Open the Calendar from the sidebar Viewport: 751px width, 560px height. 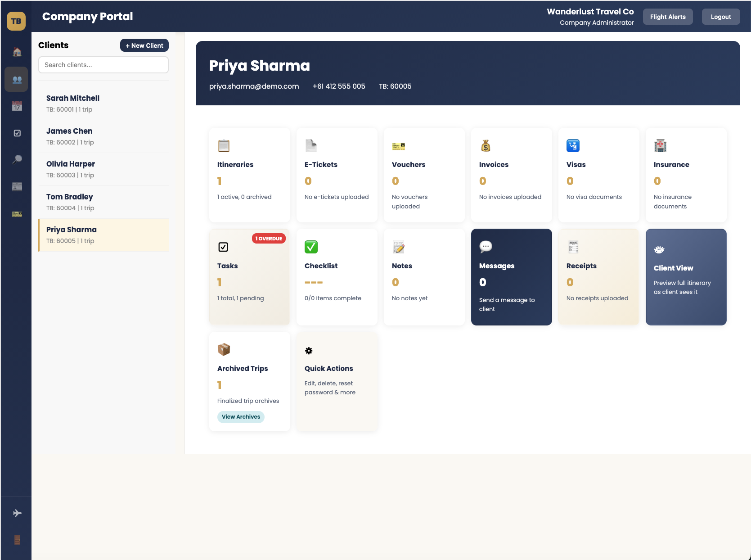click(x=16, y=106)
